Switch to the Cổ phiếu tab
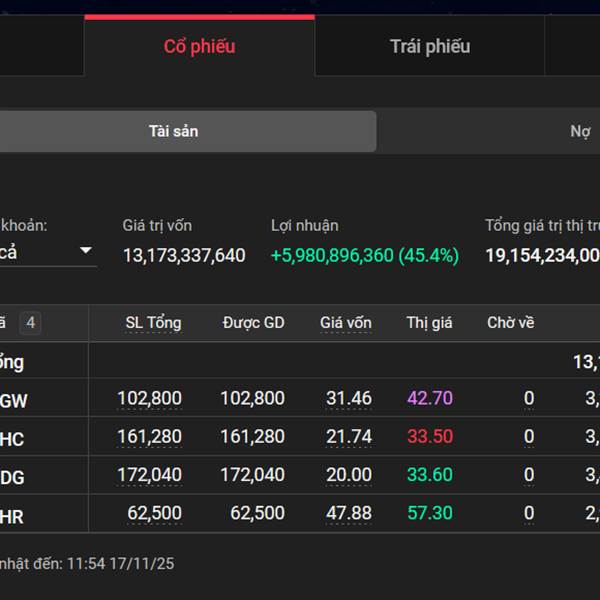 pyautogui.click(x=199, y=46)
